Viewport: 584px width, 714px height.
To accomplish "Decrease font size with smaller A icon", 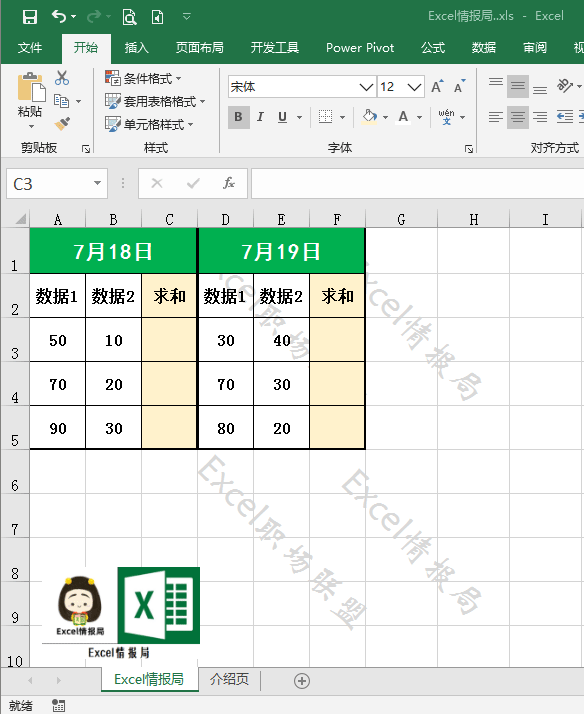I will click(460, 86).
